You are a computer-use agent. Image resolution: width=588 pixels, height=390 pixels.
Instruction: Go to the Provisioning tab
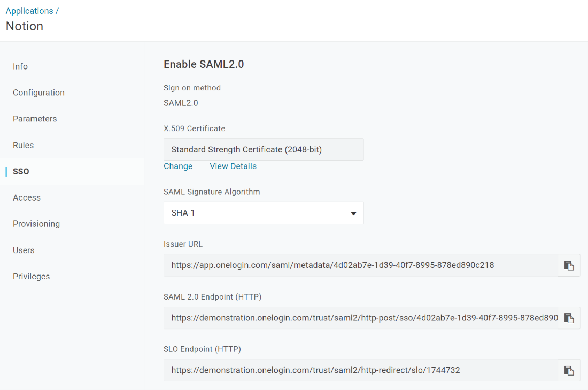(x=36, y=224)
